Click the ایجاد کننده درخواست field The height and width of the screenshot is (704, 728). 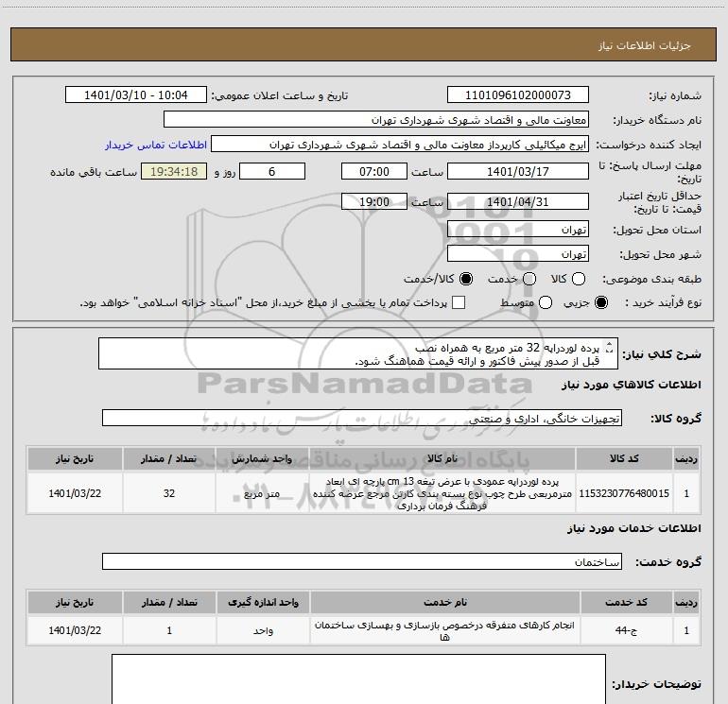[x=400, y=144]
